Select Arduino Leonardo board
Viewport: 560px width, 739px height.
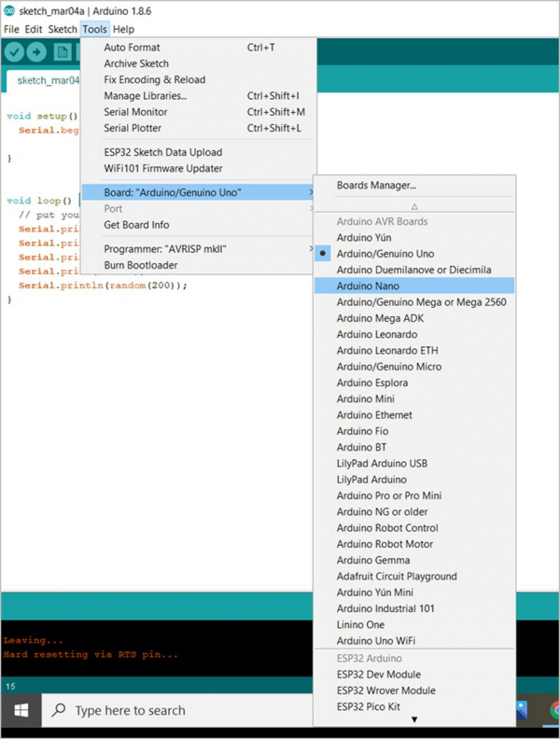coord(414,334)
